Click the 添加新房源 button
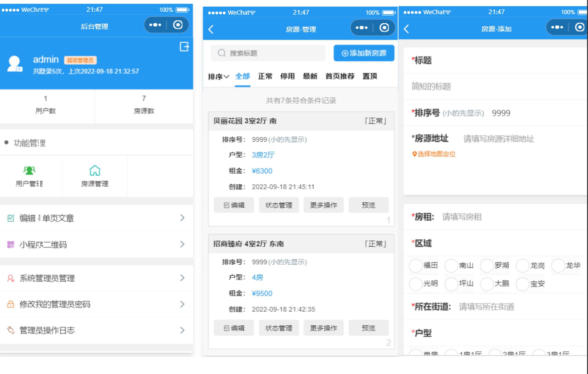The height and width of the screenshot is (374, 588). (x=364, y=53)
